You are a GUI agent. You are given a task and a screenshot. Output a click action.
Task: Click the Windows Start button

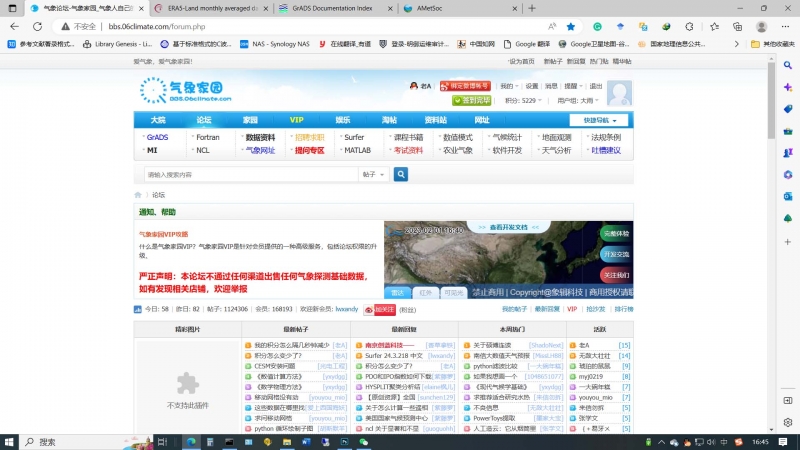[x=12, y=441]
